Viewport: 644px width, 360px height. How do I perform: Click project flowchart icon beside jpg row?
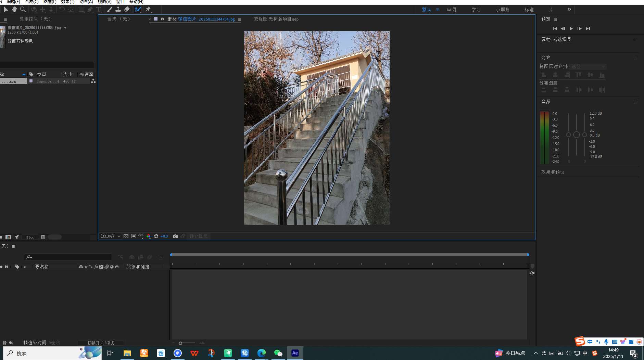point(93,81)
